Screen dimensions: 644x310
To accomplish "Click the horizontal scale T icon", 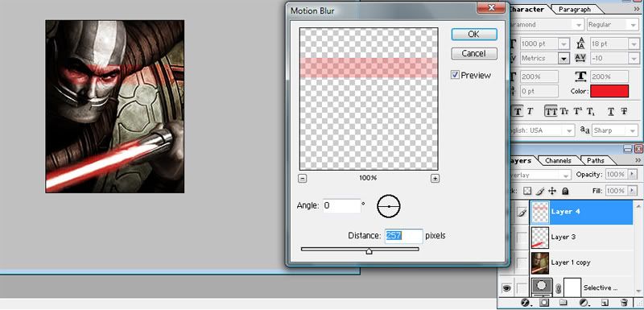I will pyautogui.click(x=580, y=76).
